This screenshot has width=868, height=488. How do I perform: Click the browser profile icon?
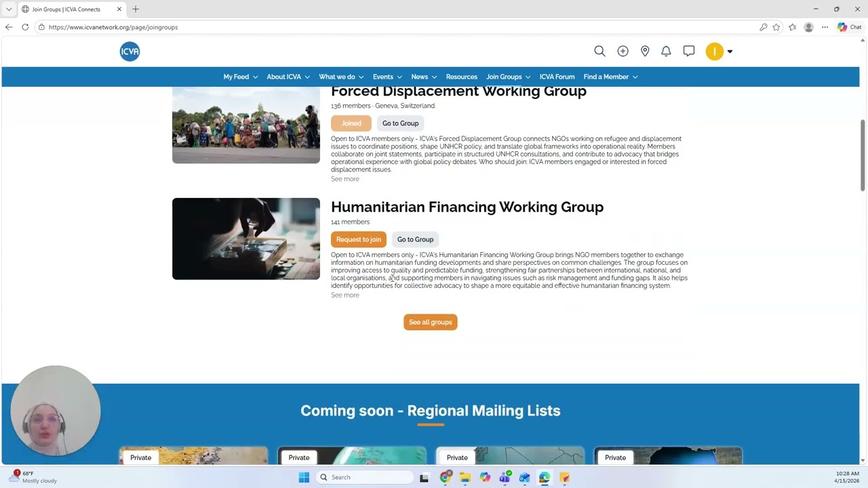coord(808,27)
